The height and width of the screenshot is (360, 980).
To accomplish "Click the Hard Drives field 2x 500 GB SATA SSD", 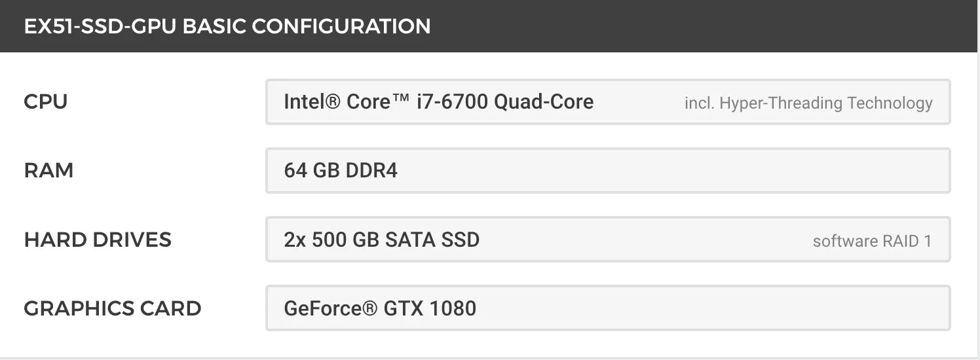I will [608, 240].
